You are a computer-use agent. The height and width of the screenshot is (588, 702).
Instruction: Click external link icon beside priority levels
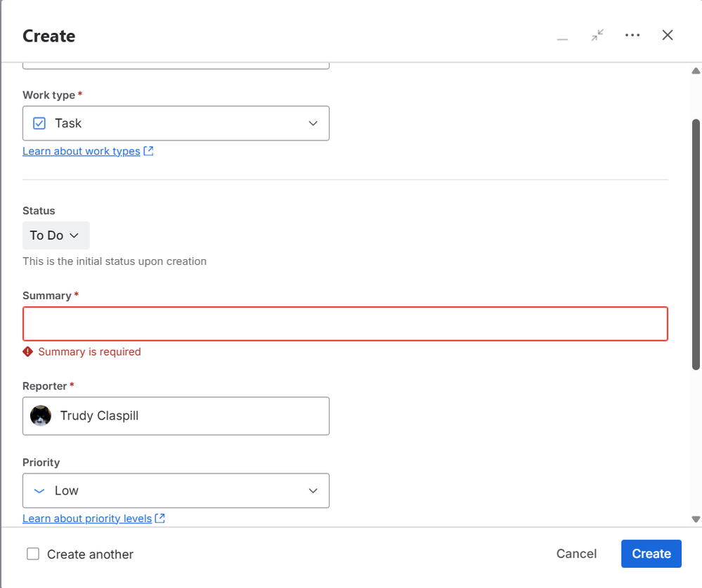[x=160, y=518]
